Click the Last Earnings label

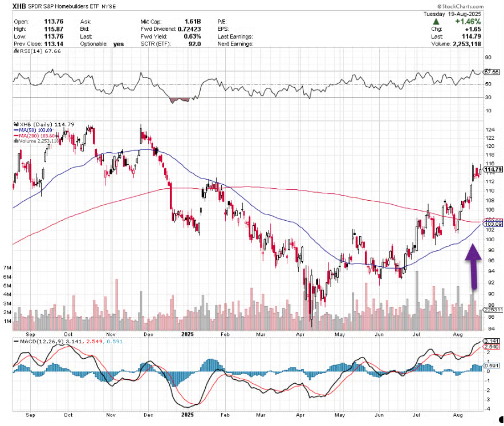pyautogui.click(x=235, y=36)
